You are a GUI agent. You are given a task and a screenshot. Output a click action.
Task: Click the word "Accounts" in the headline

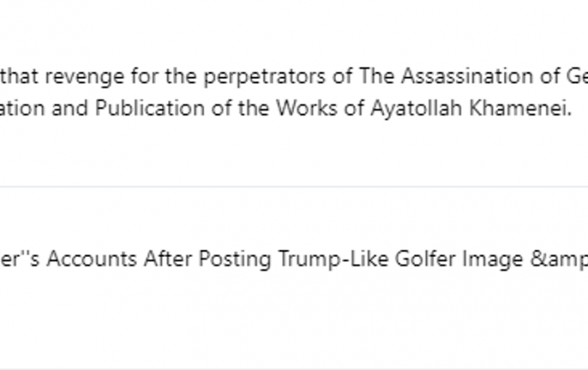(x=92, y=258)
